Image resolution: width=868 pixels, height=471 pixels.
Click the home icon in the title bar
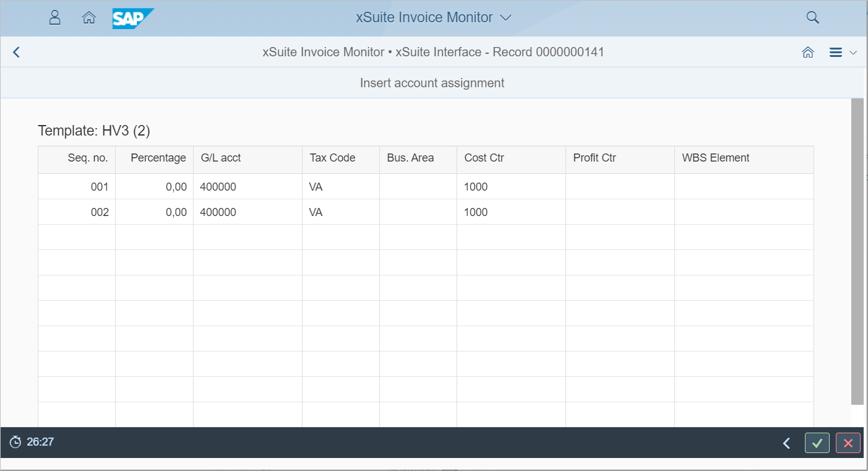pos(807,53)
